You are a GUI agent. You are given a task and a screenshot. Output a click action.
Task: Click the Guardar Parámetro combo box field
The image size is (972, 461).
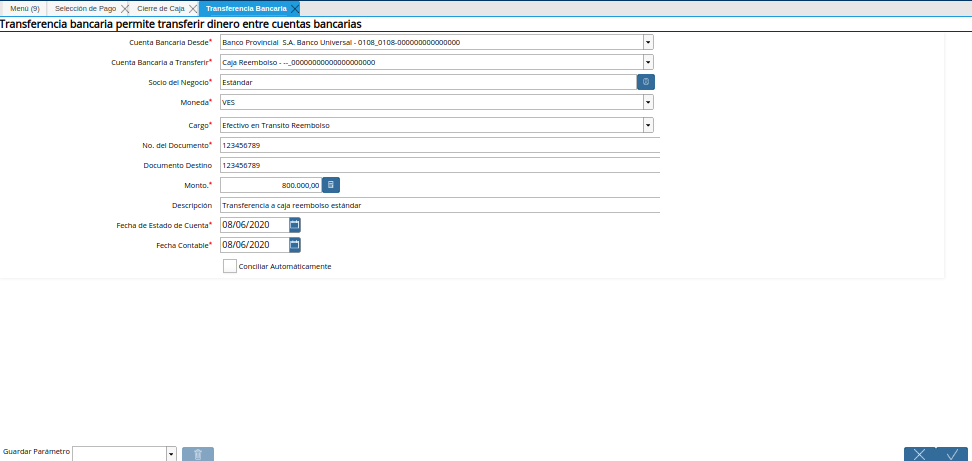point(120,454)
